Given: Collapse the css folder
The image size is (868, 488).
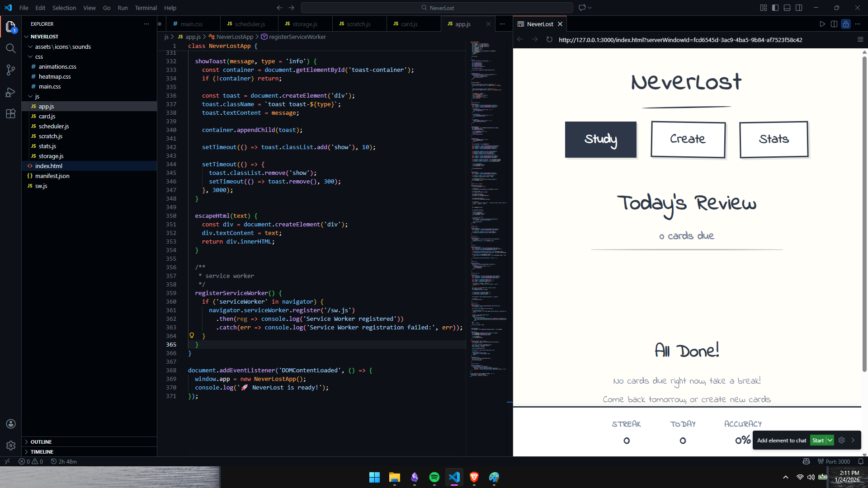Looking at the screenshot, I should coord(39,57).
